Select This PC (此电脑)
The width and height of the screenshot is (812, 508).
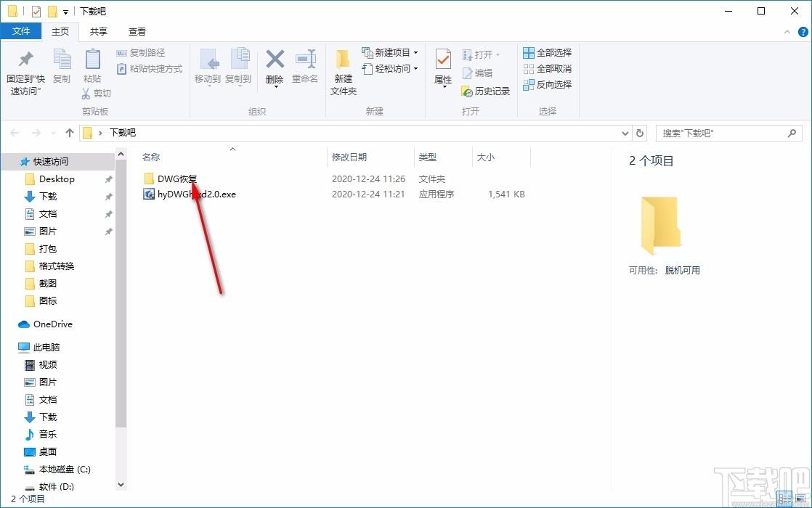(x=46, y=348)
